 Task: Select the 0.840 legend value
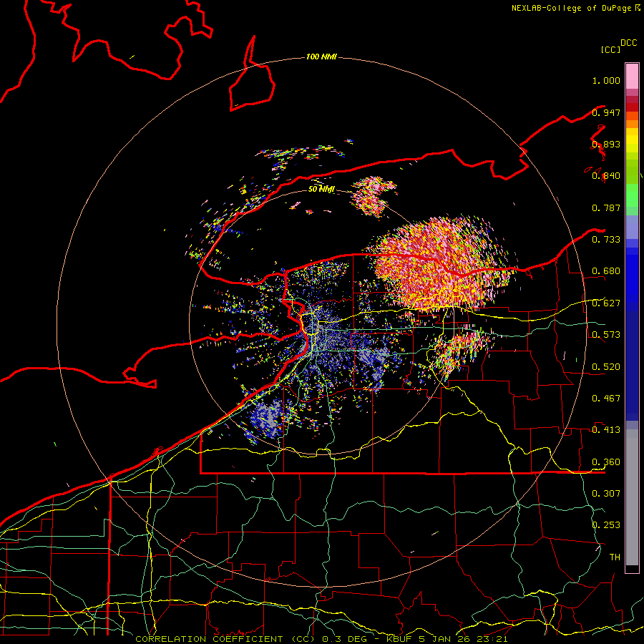[x=606, y=176]
